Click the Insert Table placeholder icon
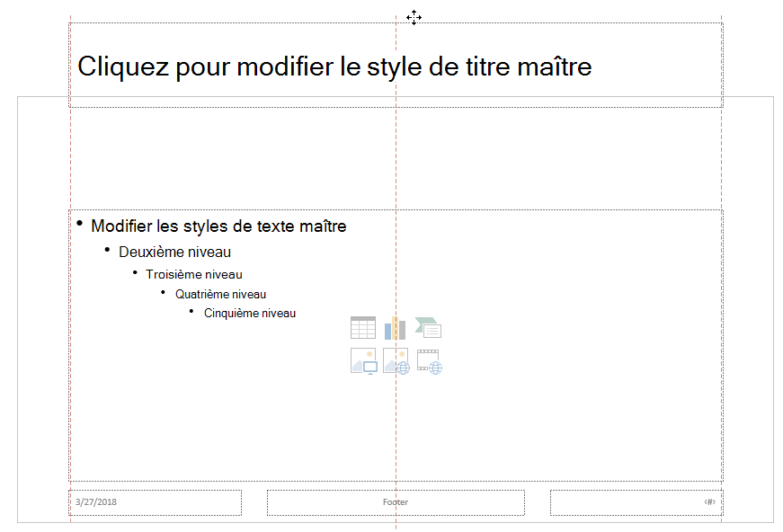Image resolution: width=783 pixels, height=532 pixels. (x=363, y=328)
